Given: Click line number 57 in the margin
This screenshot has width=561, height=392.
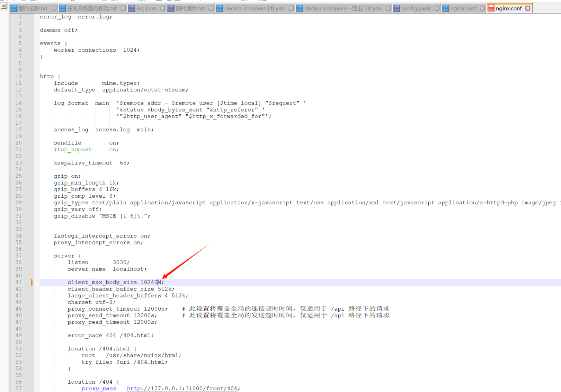Looking at the screenshot, I should pos(18,389).
